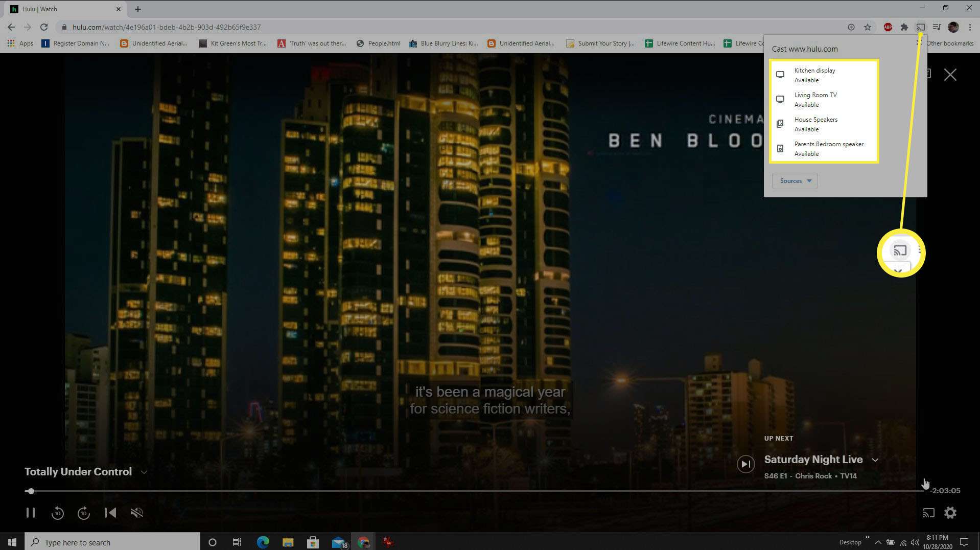Image resolution: width=980 pixels, height=550 pixels.
Task: Click the install/add plus icon in address bar
Action: click(851, 27)
